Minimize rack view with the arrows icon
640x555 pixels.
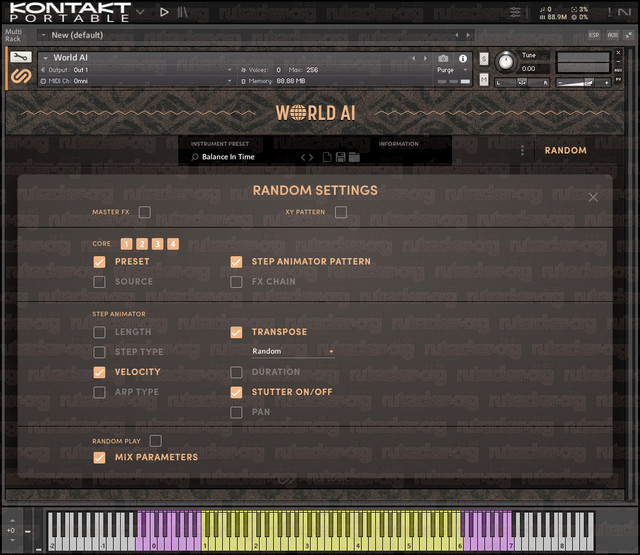(x=629, y=35)
